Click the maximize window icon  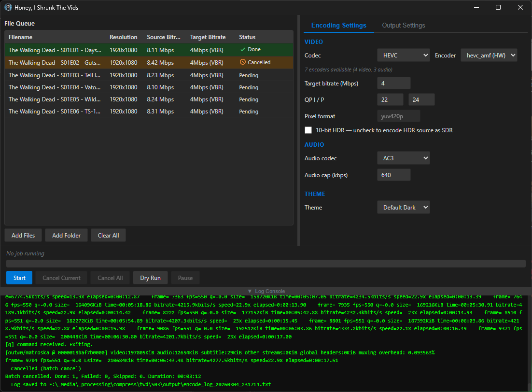pyautogui.click(x=498, y=8)
